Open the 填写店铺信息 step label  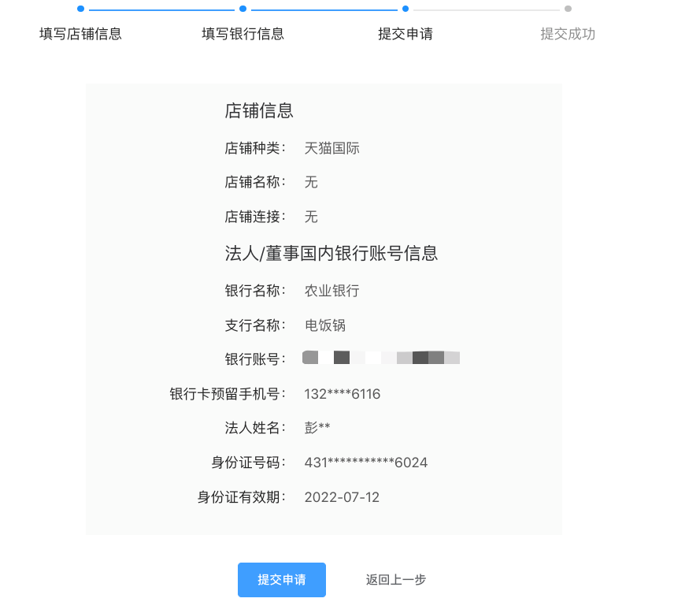tap(81, 34)
